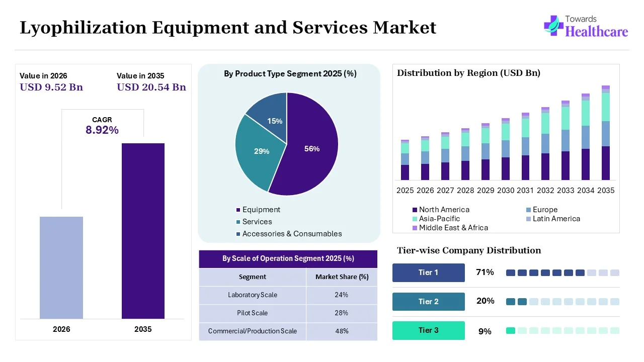
Task: Click the Europe legend swatch
Action: point(528,210)
